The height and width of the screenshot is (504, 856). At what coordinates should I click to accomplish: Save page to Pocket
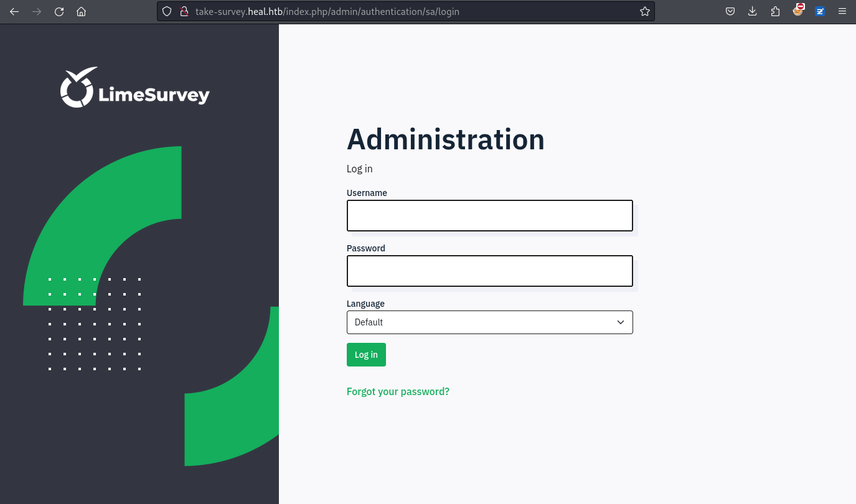point(730,11)
